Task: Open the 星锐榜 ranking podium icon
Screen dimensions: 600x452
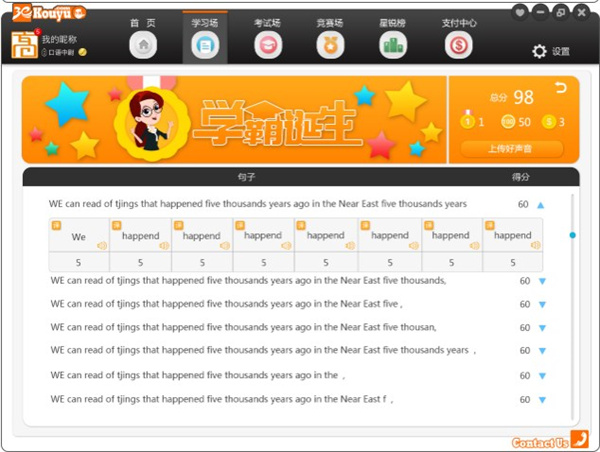Action: (x=393, y=46)
